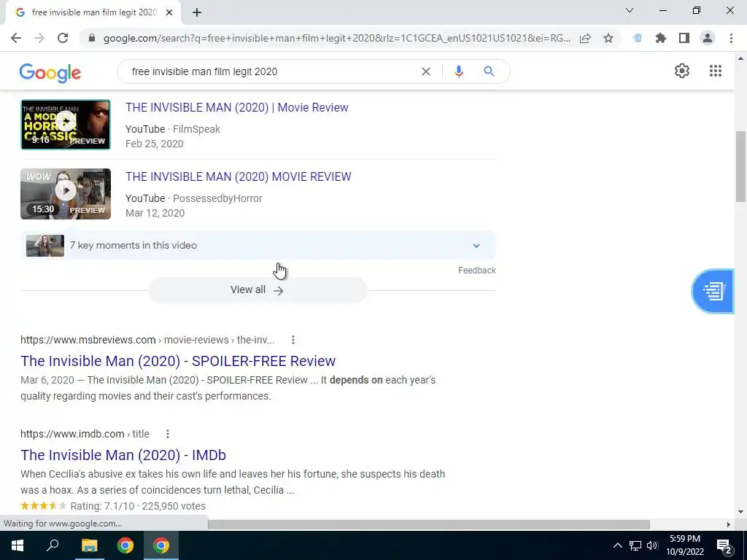Click the floating blue notes widget

[x=713, y=291]
